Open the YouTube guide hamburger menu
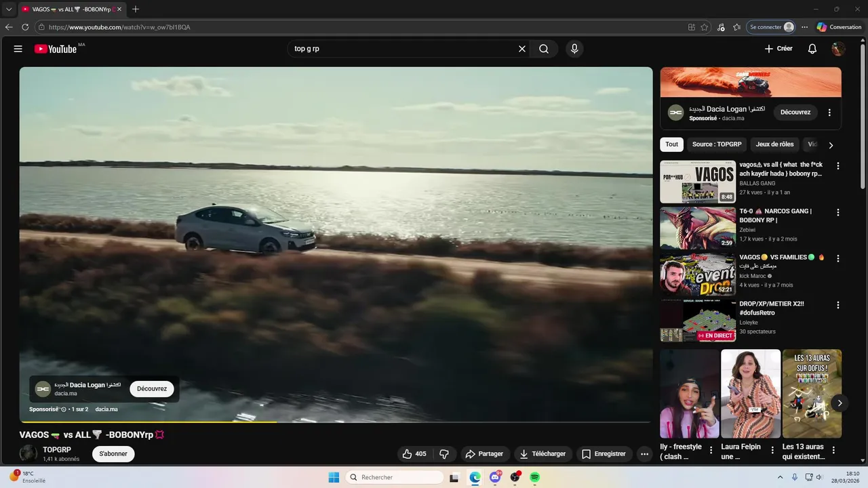Viewport: 868px width, 488px height. tap(18, 49)
